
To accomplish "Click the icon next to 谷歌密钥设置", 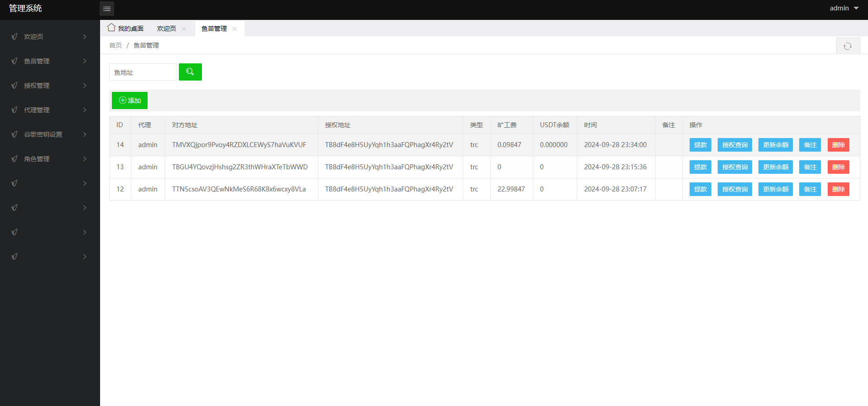I will [14, 134].
